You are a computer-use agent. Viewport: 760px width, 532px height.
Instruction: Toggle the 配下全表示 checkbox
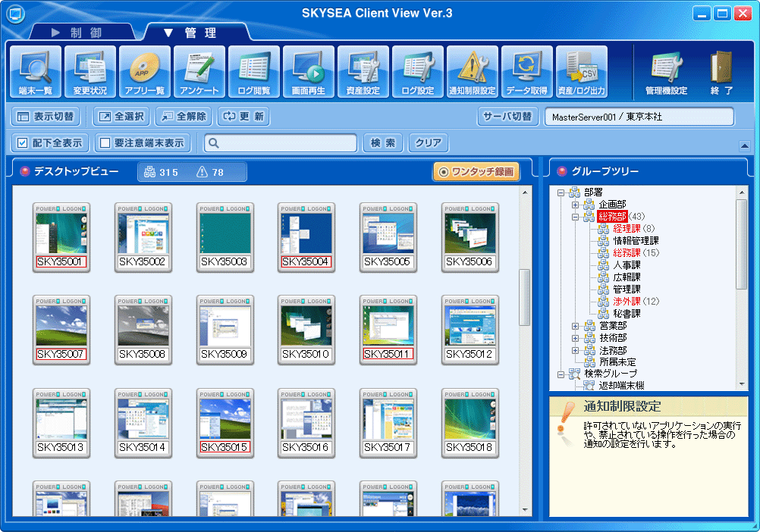click(22, 142)
